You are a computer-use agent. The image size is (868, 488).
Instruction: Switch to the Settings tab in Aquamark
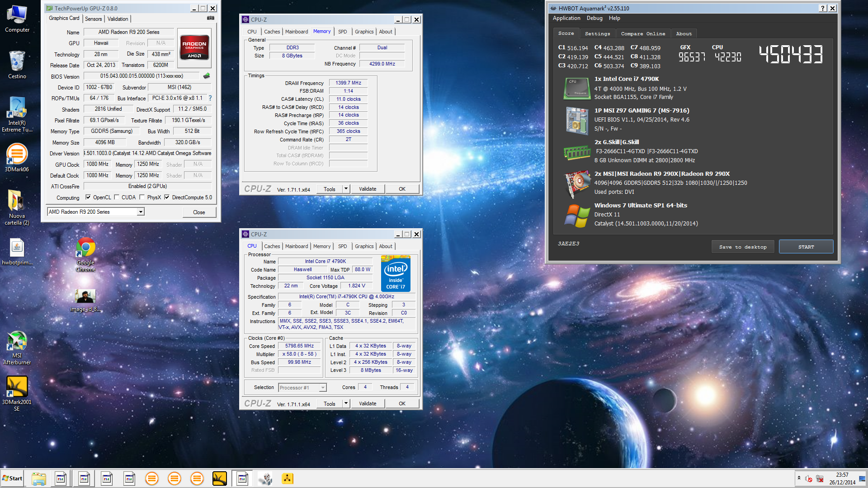click(x=597, y=33)
